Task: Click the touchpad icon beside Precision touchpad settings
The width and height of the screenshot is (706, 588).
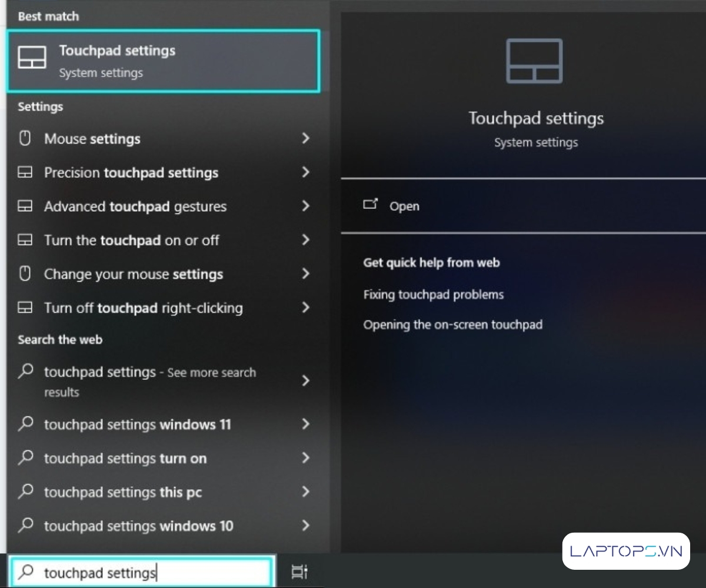Action: pos(25,173)
